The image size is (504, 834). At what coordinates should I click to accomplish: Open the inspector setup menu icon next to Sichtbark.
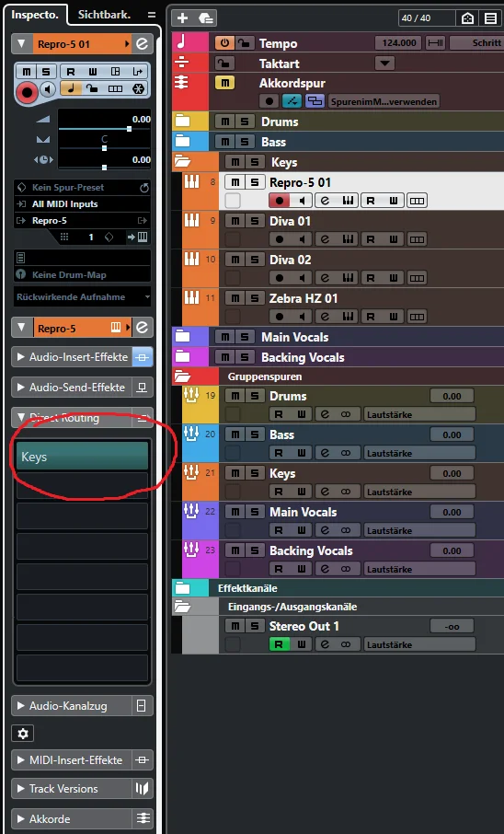coord(152,15)
